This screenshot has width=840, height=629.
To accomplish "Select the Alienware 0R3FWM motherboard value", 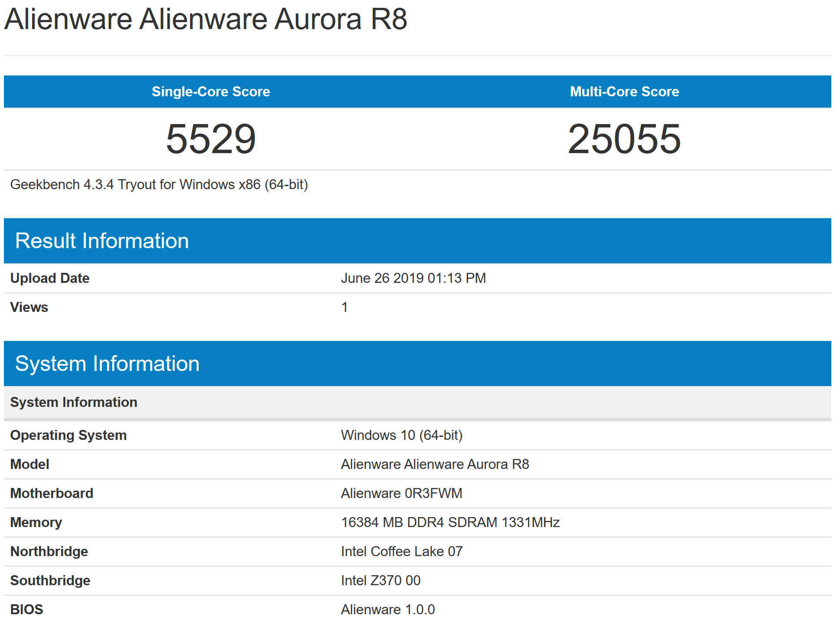I will [402, 493].
